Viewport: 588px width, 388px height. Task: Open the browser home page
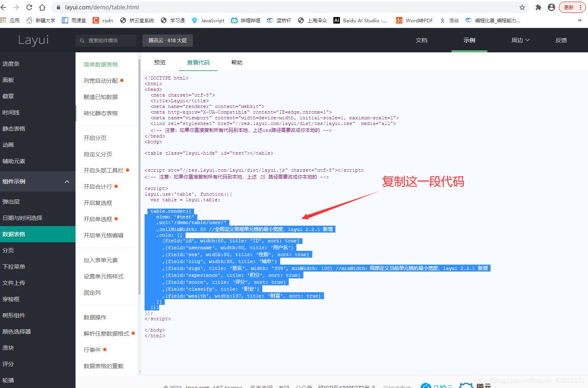click(x=42, y=7)
